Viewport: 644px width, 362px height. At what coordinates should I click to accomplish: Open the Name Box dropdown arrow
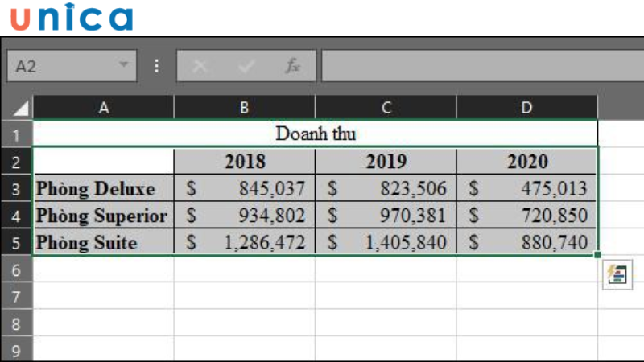click(123, 64)
